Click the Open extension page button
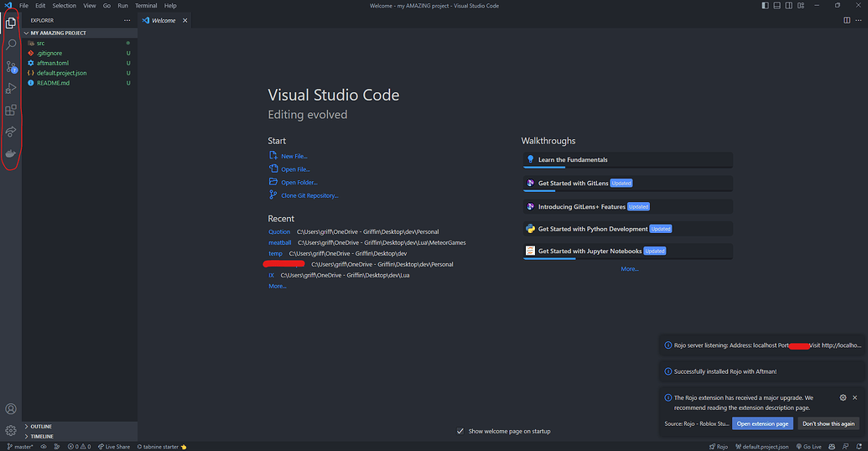 click(x=762, y=424)
